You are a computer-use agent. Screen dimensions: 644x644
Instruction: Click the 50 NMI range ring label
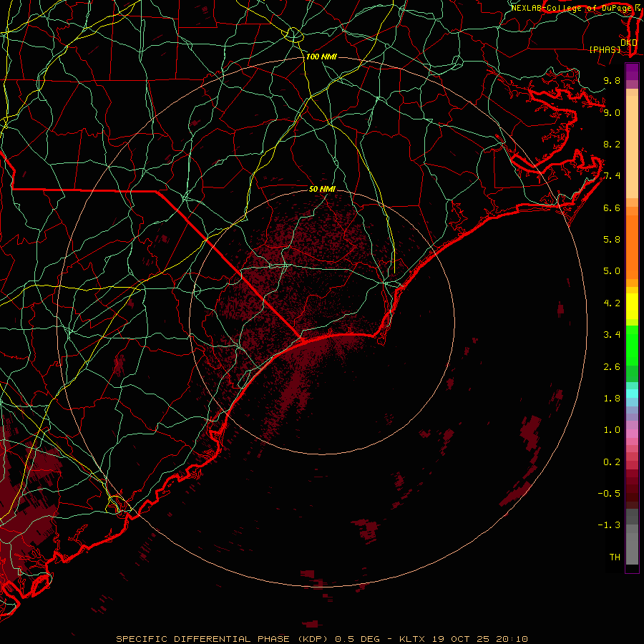[x=322, y=189]
